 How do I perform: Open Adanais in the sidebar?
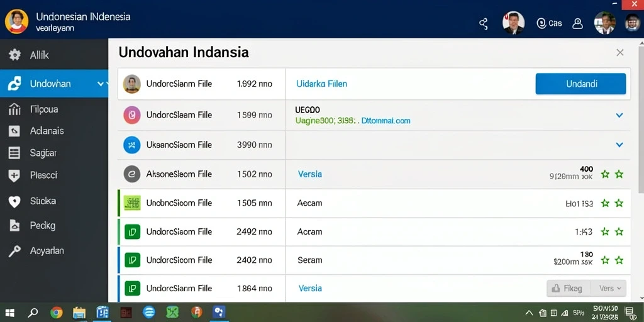point(47,131)
